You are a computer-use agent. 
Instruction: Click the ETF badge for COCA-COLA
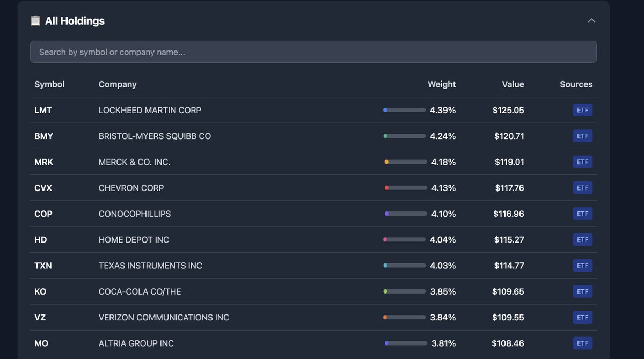point(583,291)
